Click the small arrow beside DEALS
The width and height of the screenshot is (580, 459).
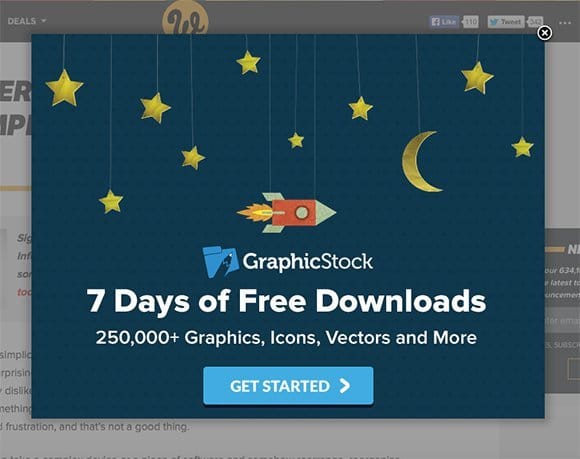pyautogui.click(x=44, y=21)
